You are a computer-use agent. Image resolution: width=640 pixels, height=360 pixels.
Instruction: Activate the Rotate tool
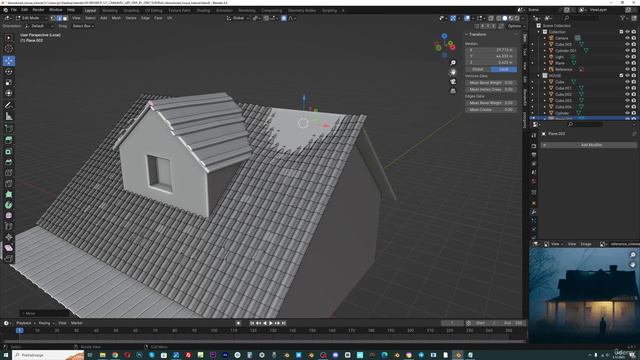coord(9,72)
